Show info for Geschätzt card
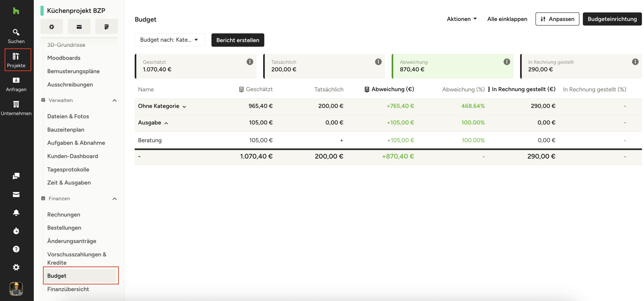 (250, 62)
